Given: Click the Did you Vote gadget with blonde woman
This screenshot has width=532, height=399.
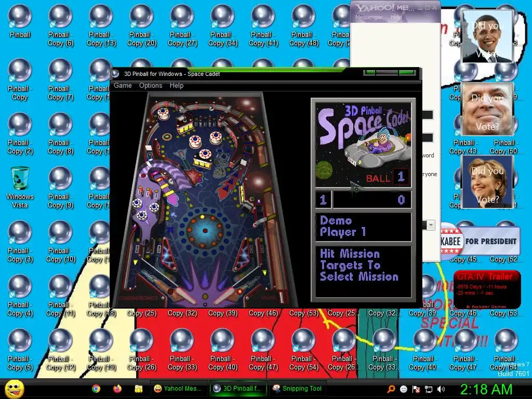Looking at the screenshot, I should click(x=487, y=181).
